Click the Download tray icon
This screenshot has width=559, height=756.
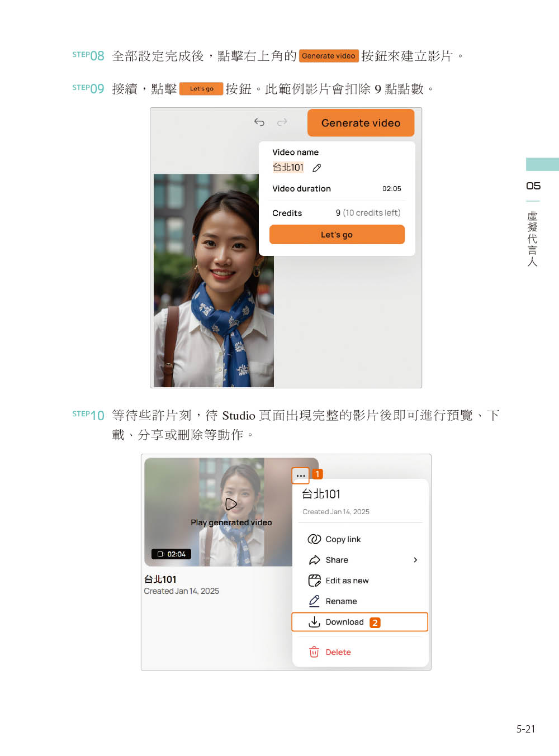pos(314,622)
